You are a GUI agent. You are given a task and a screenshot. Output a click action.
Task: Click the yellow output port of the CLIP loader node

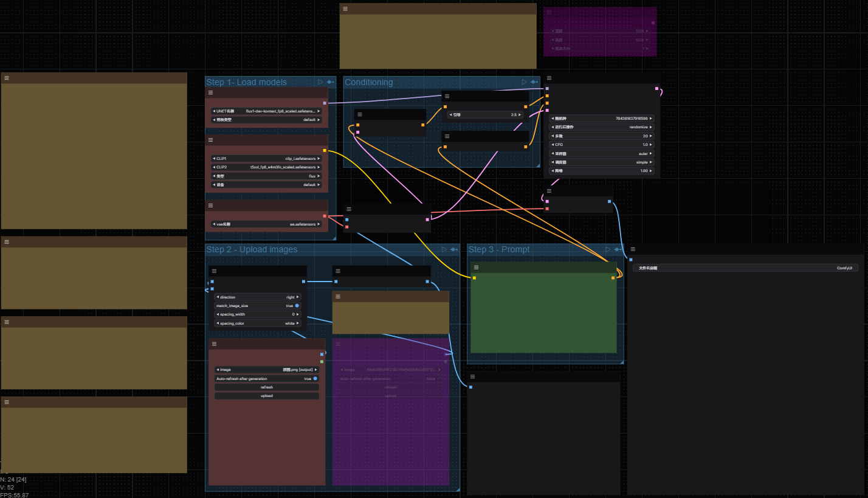(325, 150)
